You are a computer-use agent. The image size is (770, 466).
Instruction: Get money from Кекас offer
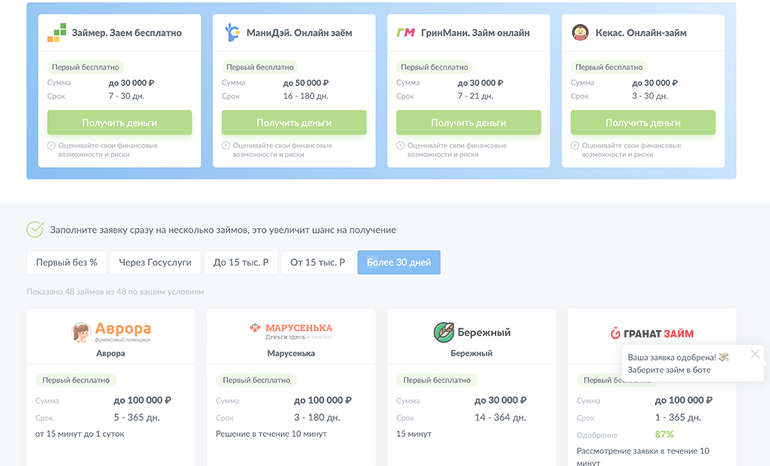tap(643, 123)
